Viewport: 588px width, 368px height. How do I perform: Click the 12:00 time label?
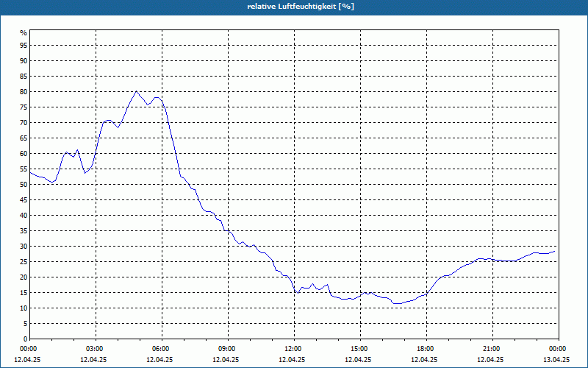click(x=294, y=349)
